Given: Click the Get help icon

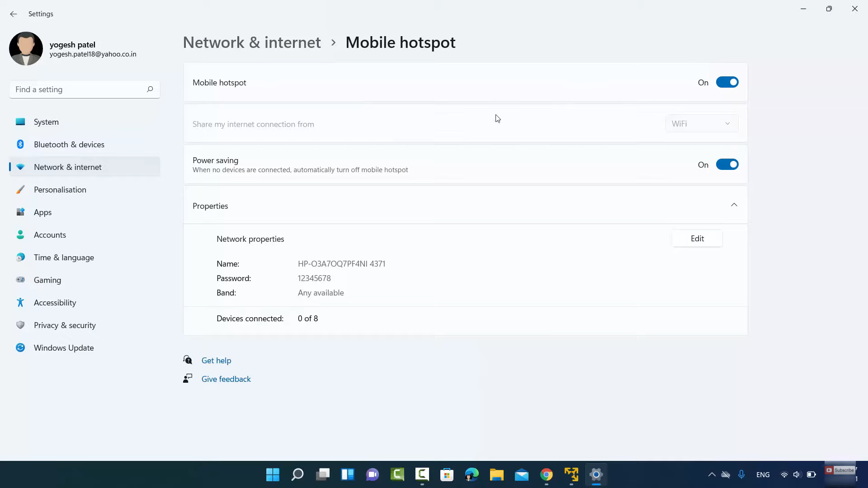Looking at the screenshot, I should tap(188, 360).
